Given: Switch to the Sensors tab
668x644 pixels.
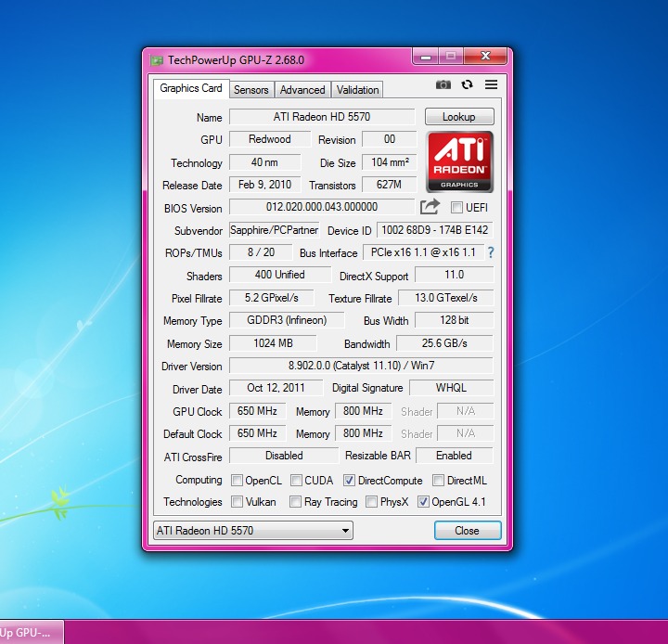Looking at the screenshot, I should click(x=251, y=90).
